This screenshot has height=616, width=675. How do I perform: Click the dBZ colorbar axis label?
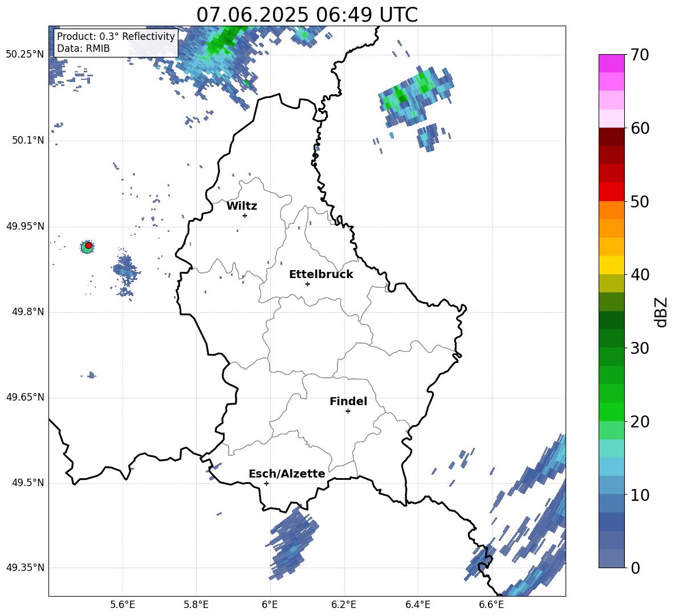coord(662,312)
